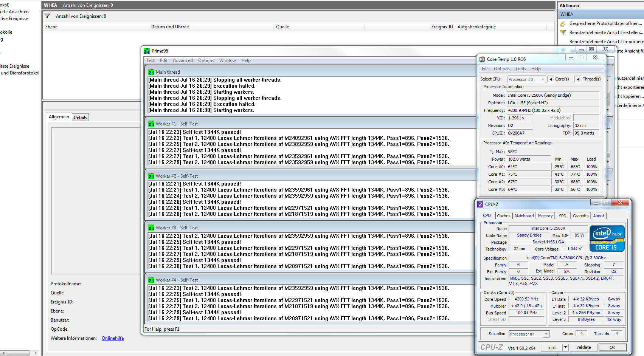644x356 pixels.
Task: Click Gespeicherte Protokolldatei öffnen action
Action: click(606, 23)
